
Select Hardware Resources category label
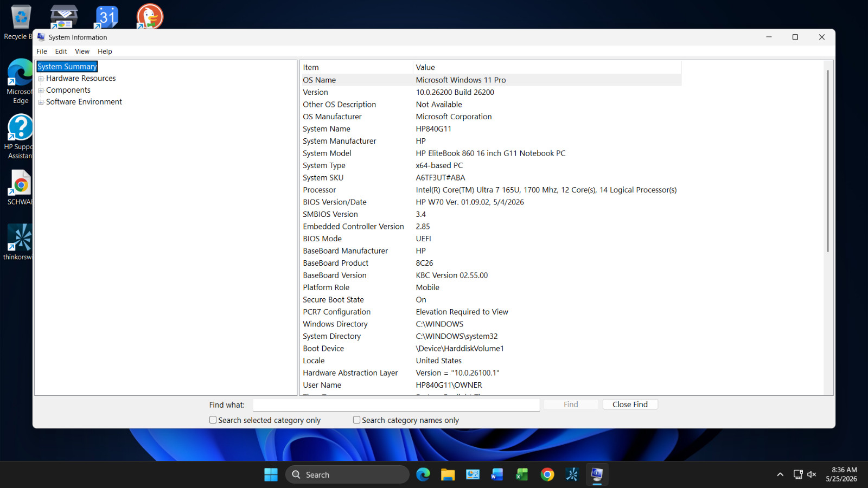click(x=81, y=78)
